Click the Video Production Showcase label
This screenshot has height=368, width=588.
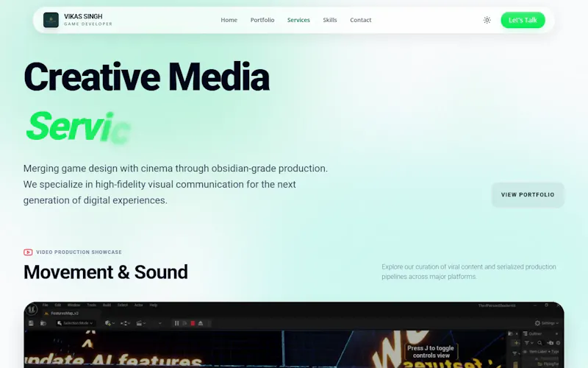[x=79, y=252]
